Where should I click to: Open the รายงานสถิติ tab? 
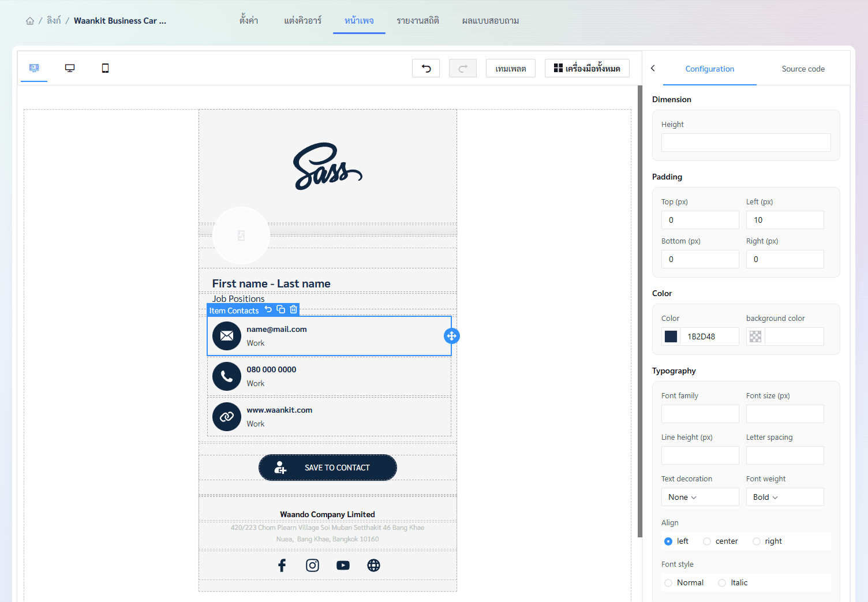click(418, 21)
